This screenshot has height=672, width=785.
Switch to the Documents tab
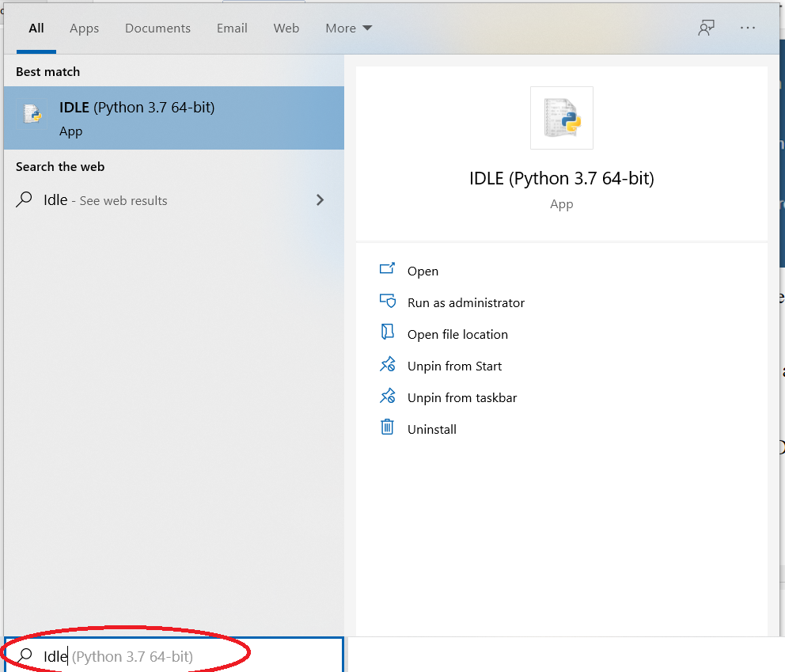(x=157, y=28)
